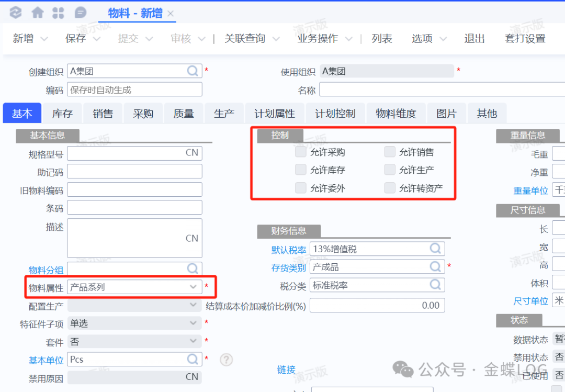Open lookup for 默认税率 field

[436, 249]
